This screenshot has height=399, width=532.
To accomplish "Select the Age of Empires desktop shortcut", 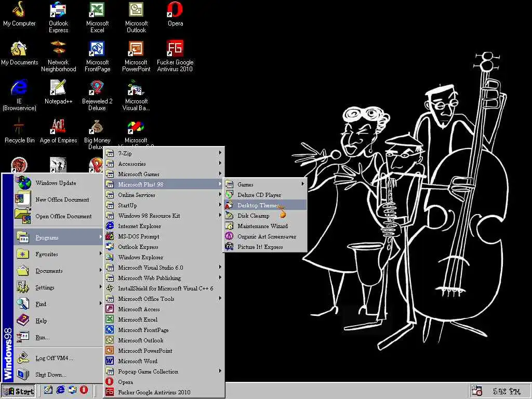I will pyautogui.click(x=58, y=131).
